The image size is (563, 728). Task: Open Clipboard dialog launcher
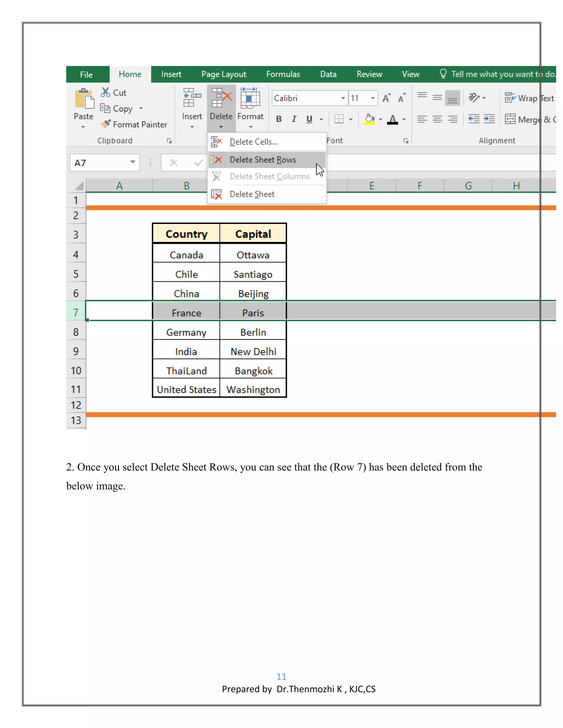tap(169, 141)
